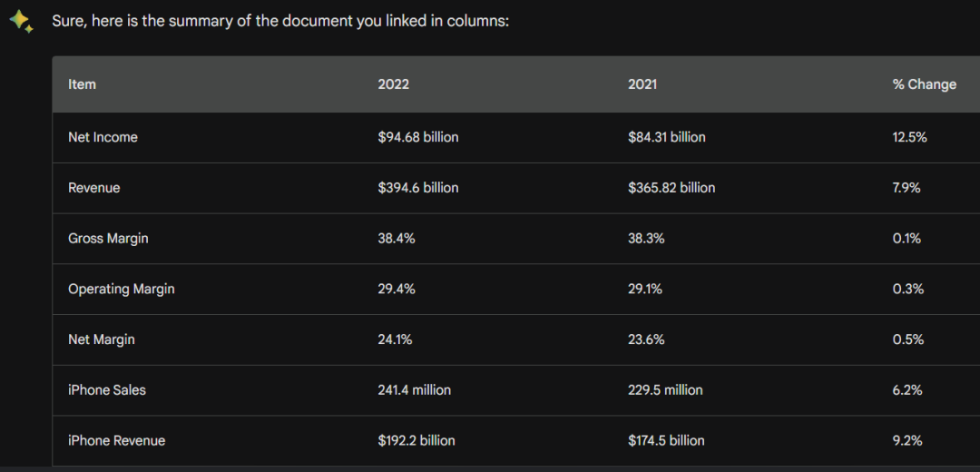Viewport: 980px width, 472px height.
Task: Select the % Change column header
Action: click(924, 84)
